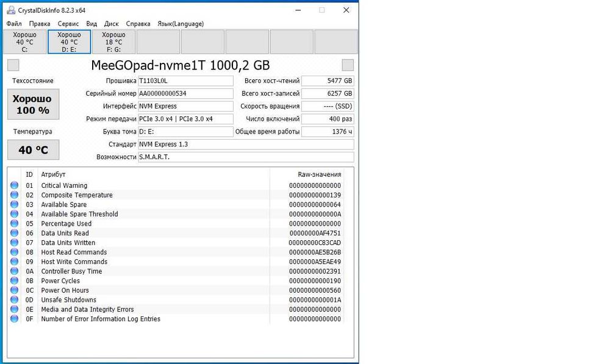This screenshot has width=610, height=364.
Task: Click the Буква тома field D: E:
Action: (185, 132)
